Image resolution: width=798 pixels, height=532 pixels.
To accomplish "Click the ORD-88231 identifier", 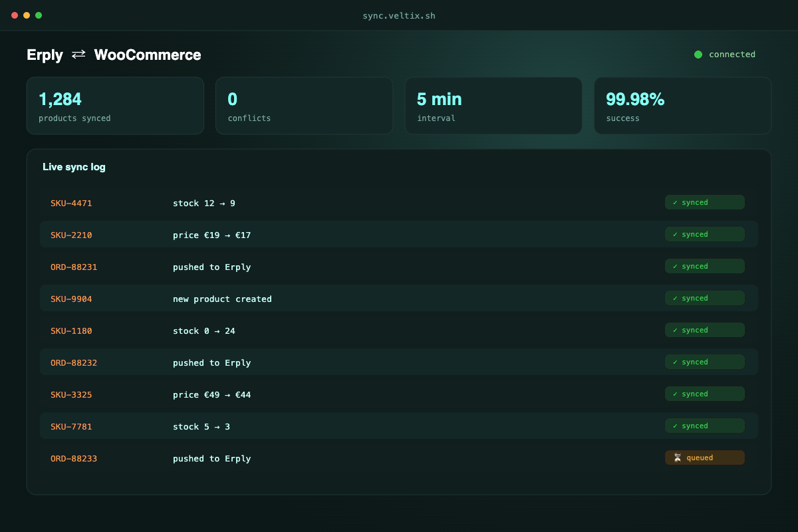I will click(74, 267).
